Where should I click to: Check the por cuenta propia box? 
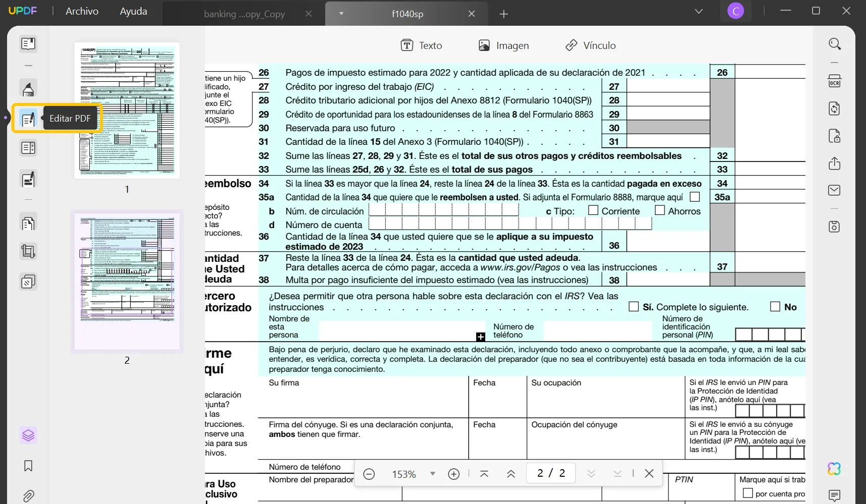(748, 493)
